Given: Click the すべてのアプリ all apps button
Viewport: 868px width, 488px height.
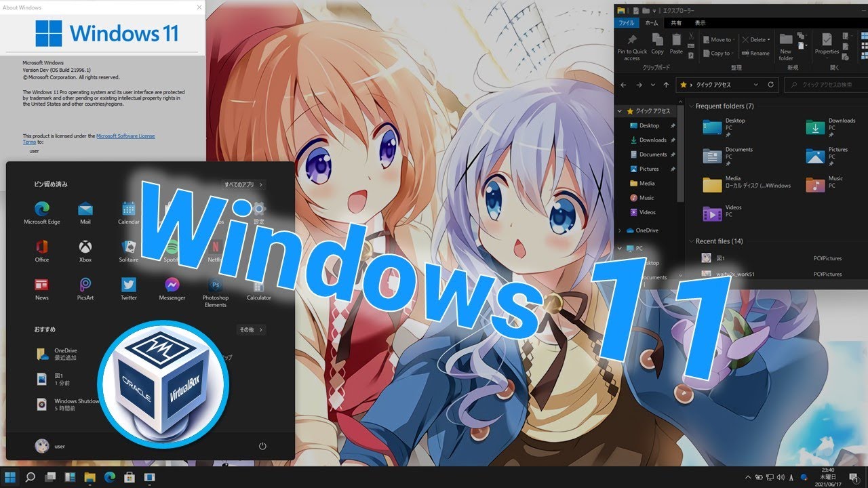Looking at the screenshot, I should click(x=245, y=184).
